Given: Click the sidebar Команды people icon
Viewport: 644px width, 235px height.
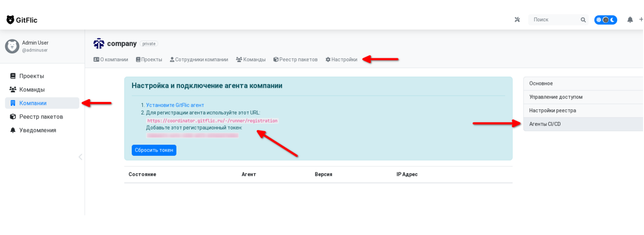Looking at the screenshot, I should (13, 89).
